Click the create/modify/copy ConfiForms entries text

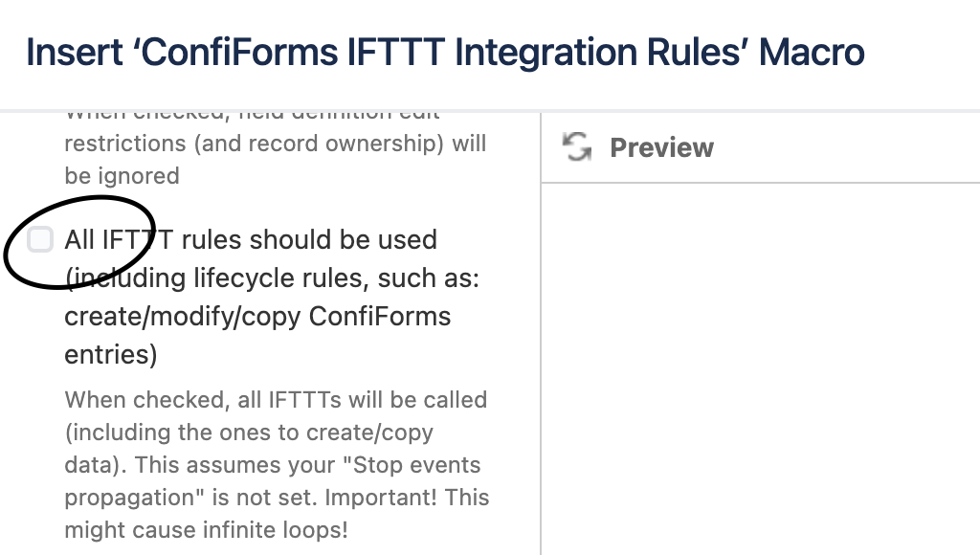point(256,316)
